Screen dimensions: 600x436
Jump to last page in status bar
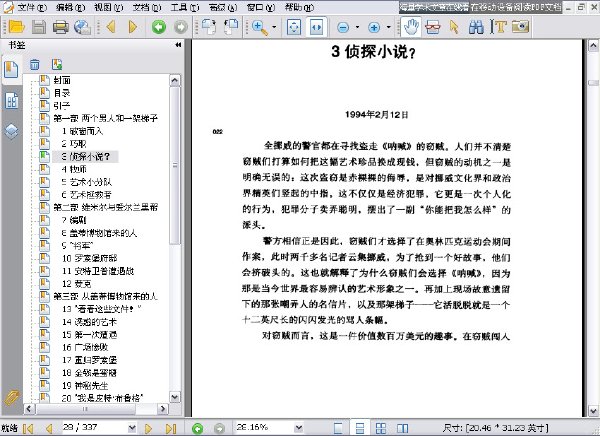click(171, 428)
